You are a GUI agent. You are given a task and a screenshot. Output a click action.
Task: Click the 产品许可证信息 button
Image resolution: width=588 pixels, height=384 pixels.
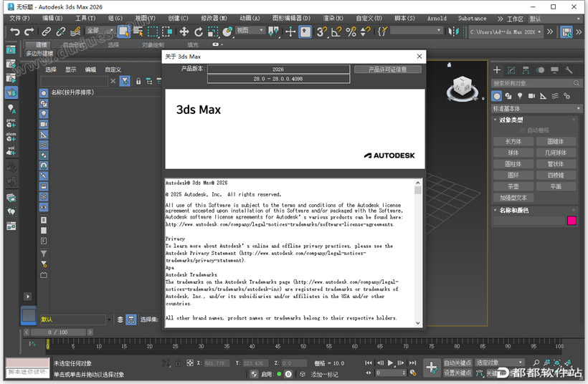click(387, 69)
